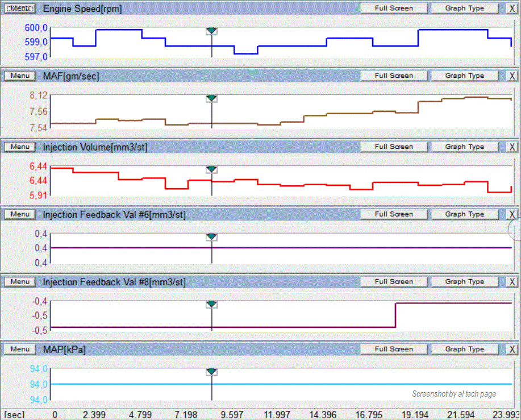Change Graph Type for Engine Speed
Image resolution: width=521 pixels, height=420 pixels.
[464, 9]
